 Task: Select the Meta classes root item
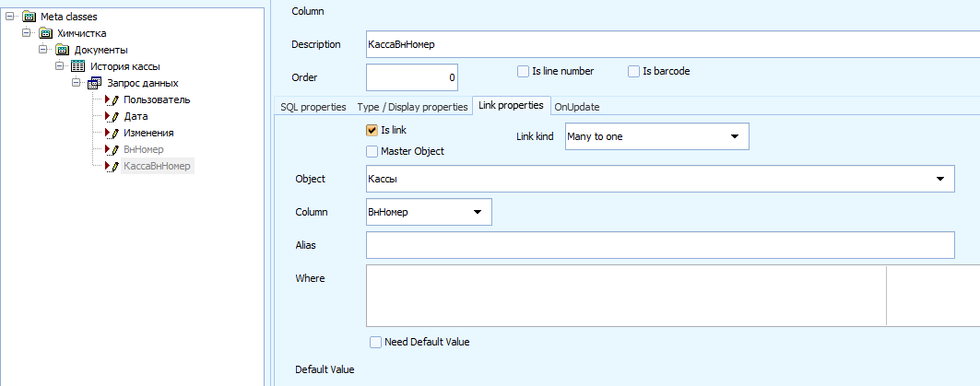[x=69, y=17]
